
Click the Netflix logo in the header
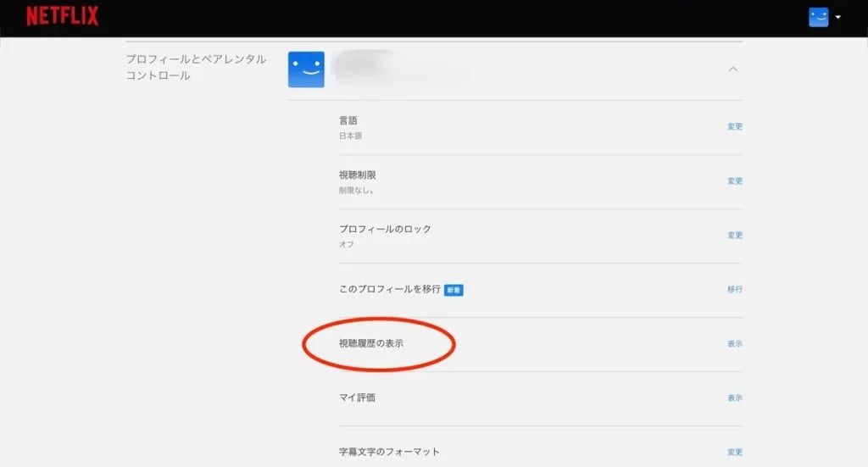tap(62, 16)
